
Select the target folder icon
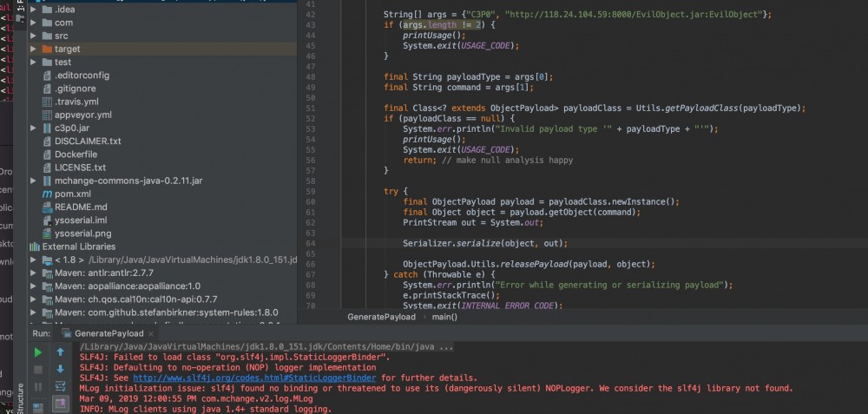tap(47, 49)
